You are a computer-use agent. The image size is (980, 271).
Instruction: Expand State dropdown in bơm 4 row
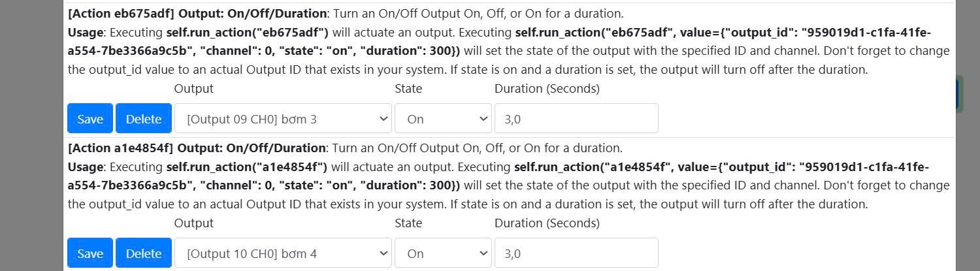pyautogui.click(x=443, y=253)
